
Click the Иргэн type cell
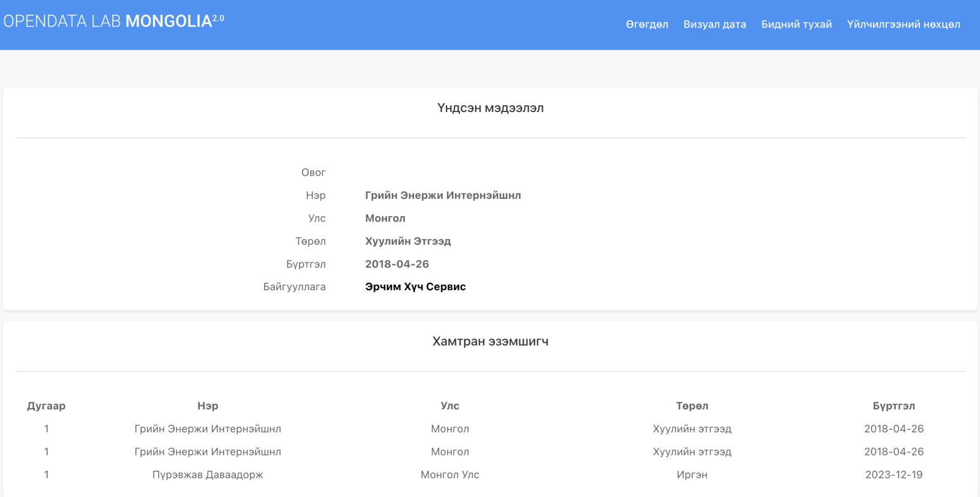click(x=692, y=475)
